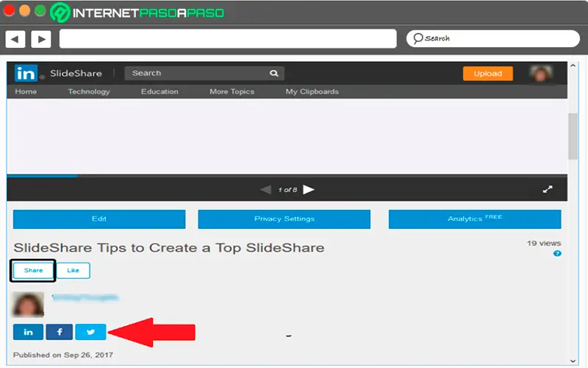Click the LinkedIn logo in SlideShare header
Screen dimensions: 588x368
tap(26, 73)
